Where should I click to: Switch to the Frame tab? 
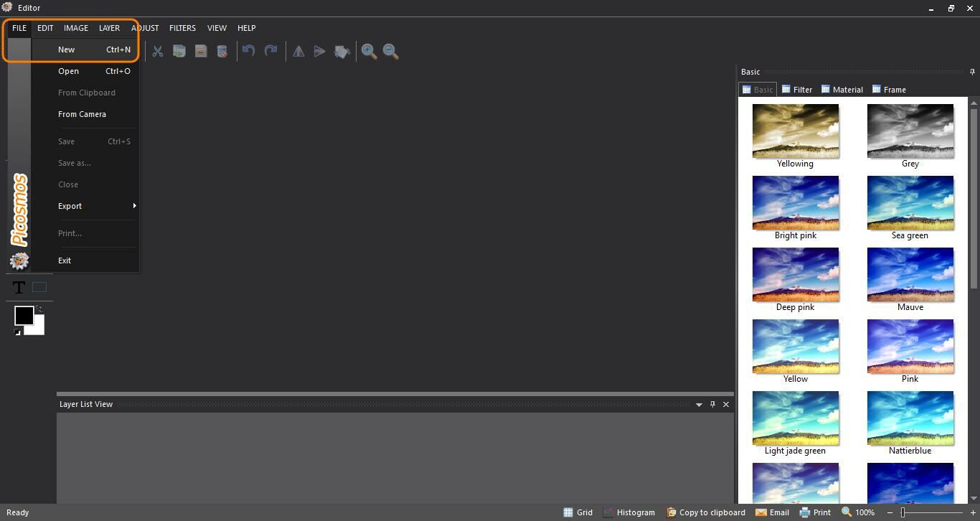click(x=889, y=90)
